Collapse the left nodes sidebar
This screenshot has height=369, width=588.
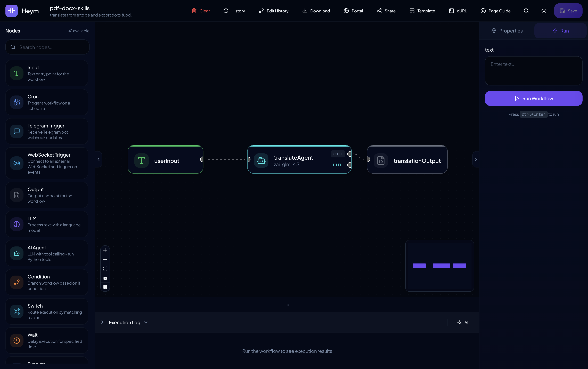[x=98, y=159]
